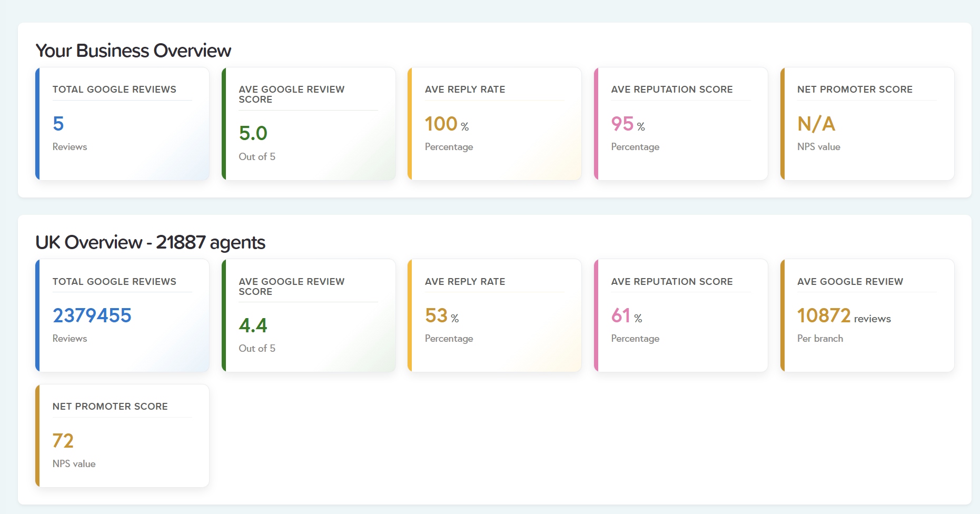
Task: Click 'NET PROMOTER SCORE' title in Business Overview
Action: pyautogui.click(x=855, y=90)
